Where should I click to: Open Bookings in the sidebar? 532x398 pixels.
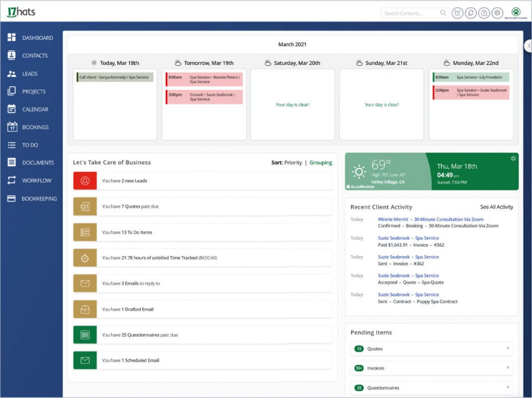click(x=35, y=127)
